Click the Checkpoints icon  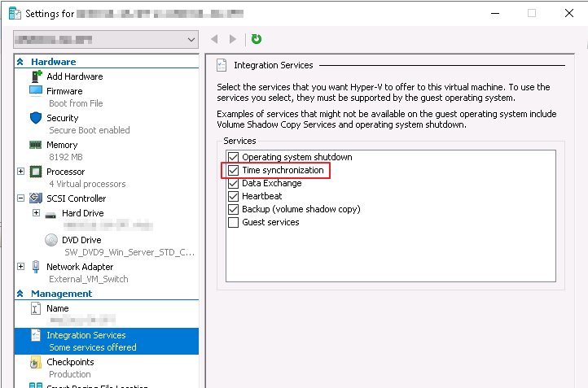pyautogui.click(x=36, y=362)
